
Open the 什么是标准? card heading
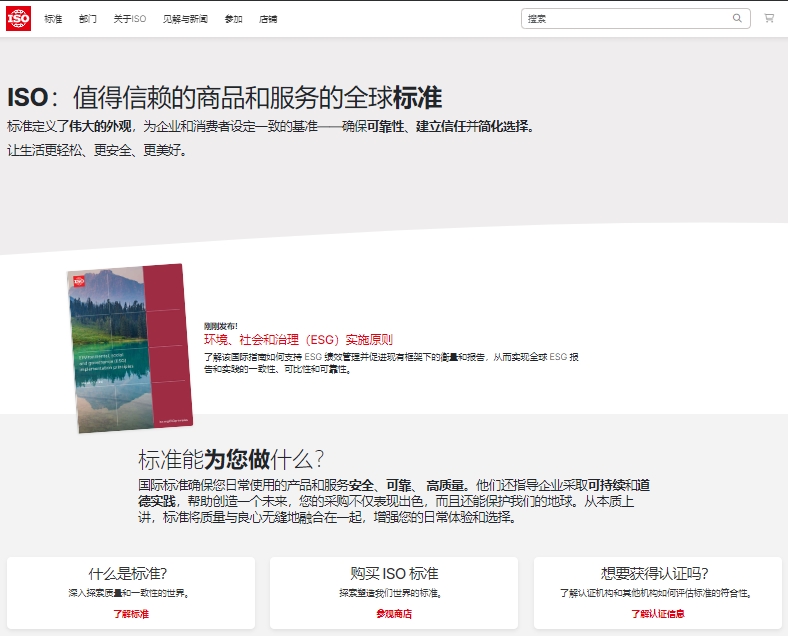click(x=128, y=573)
